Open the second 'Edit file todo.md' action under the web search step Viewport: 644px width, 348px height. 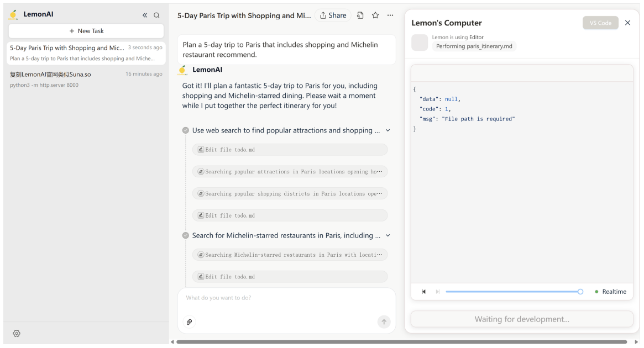coord(290,215)
